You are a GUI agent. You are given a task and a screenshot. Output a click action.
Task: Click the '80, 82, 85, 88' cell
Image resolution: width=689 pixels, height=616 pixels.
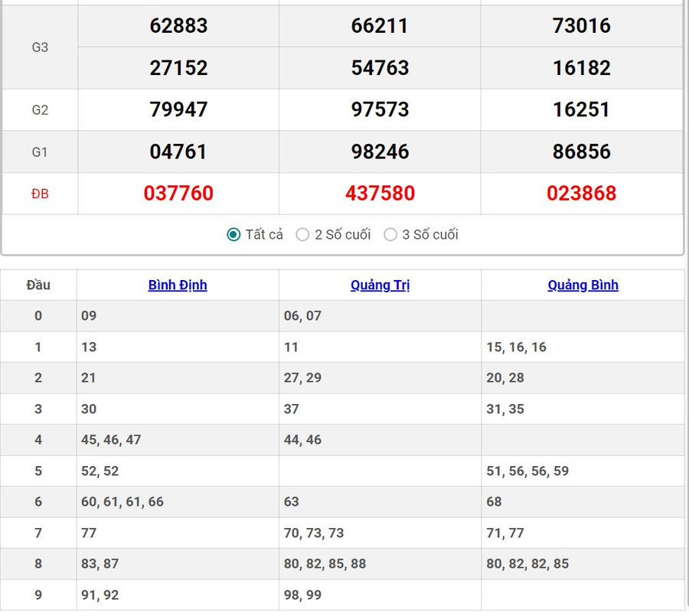pyautogui.click(x=325, y=564)
